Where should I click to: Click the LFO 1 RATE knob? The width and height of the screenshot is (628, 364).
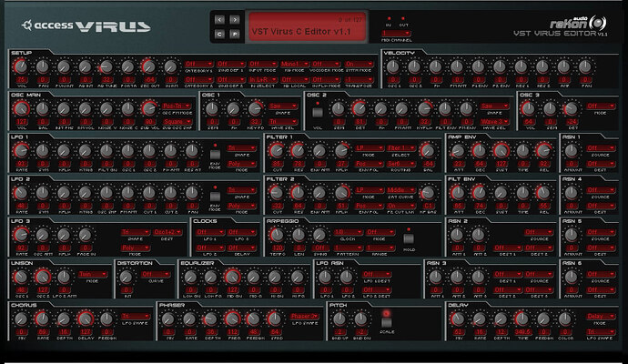coord(21,150)
